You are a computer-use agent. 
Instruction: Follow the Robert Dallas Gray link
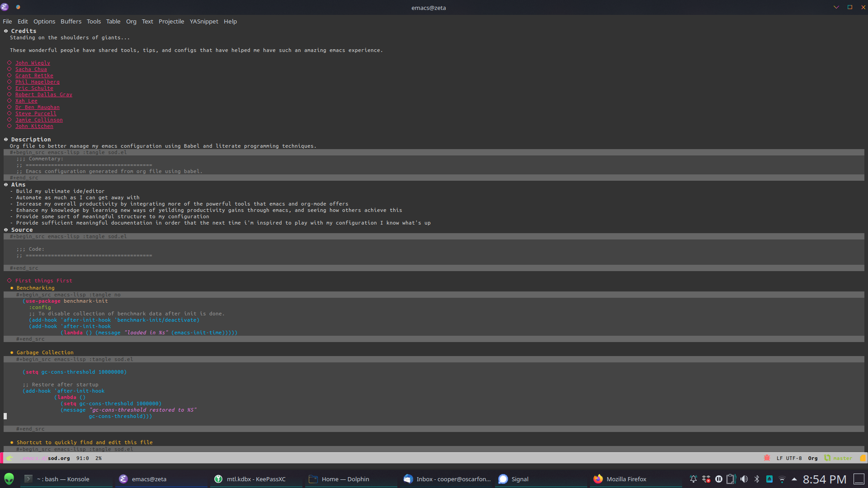(44, 94)
